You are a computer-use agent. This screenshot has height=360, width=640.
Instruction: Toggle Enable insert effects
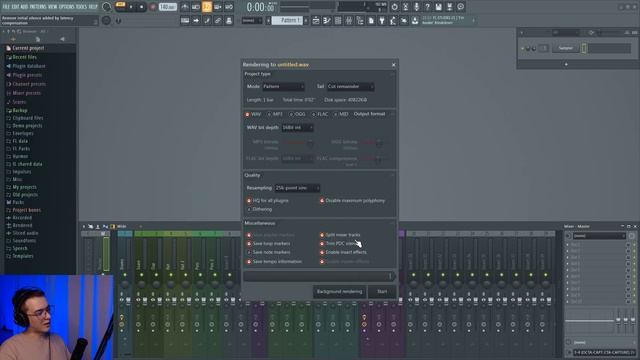343,252
